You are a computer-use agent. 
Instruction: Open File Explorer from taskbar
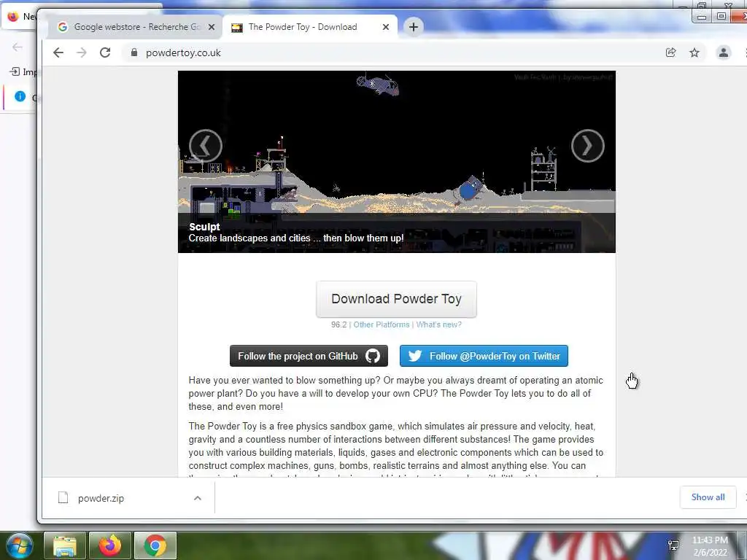[65, 545]
